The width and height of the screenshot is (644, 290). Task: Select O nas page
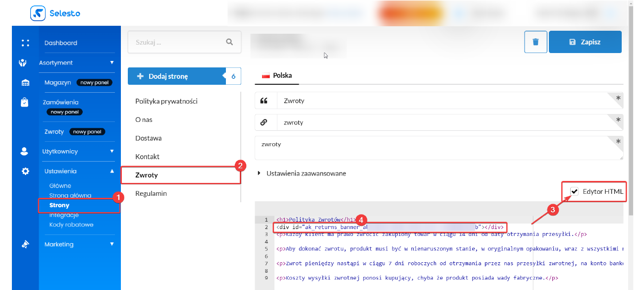[144, 119]
